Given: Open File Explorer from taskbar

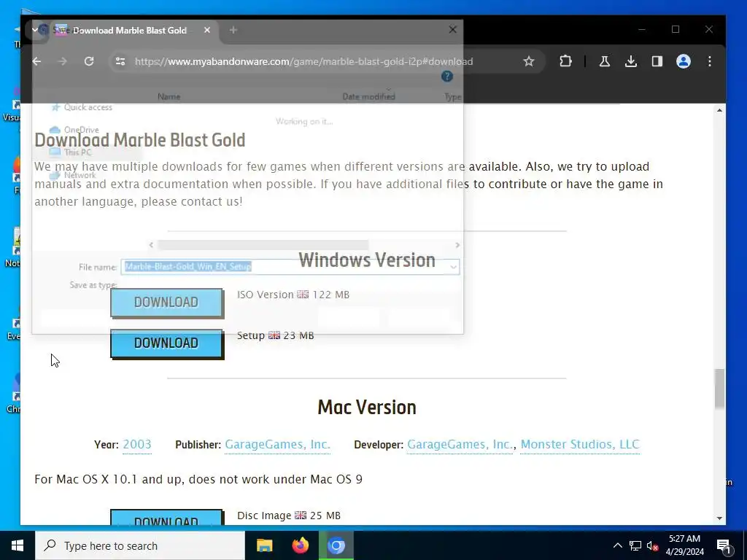Looking at the screenshot, I should tap(264, 545).
